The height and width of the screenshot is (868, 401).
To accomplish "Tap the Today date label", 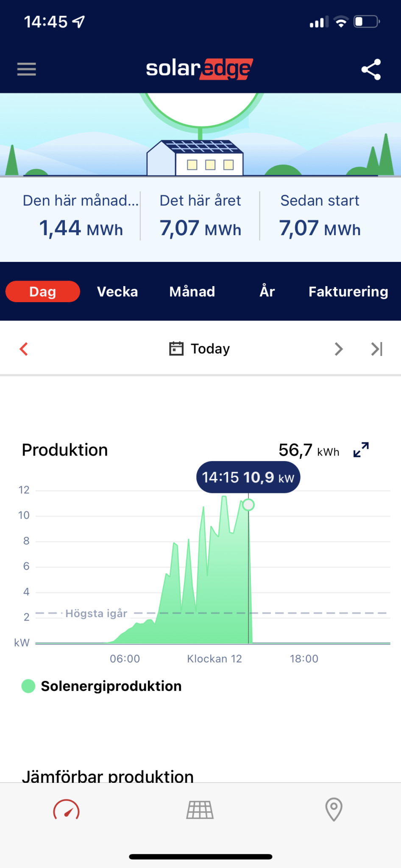I will 210,349.
